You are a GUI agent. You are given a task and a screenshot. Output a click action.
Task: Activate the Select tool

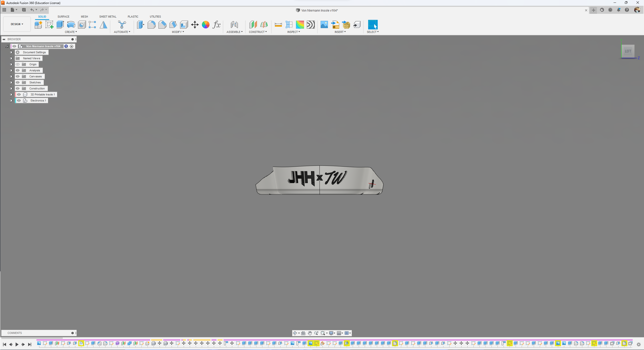373,25
